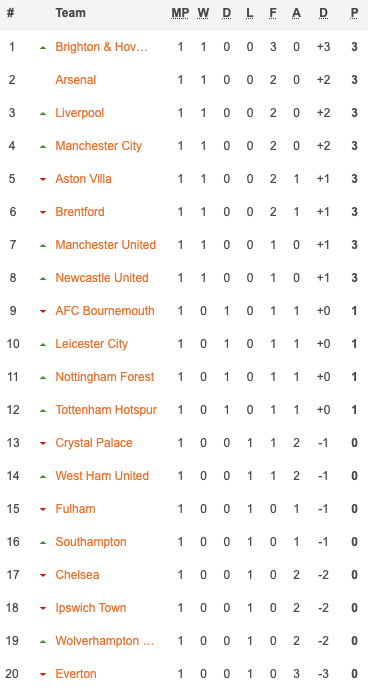Click the green up arrow beside Brighton

pos(43,48)
